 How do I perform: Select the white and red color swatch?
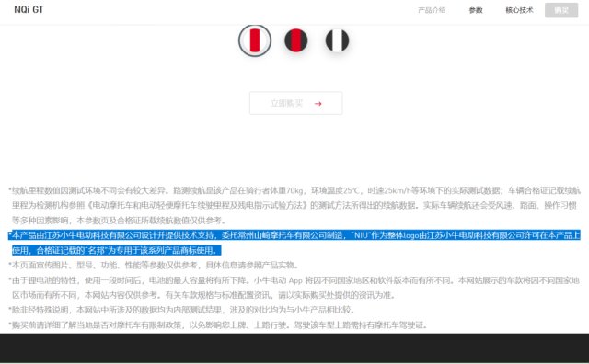255,40
